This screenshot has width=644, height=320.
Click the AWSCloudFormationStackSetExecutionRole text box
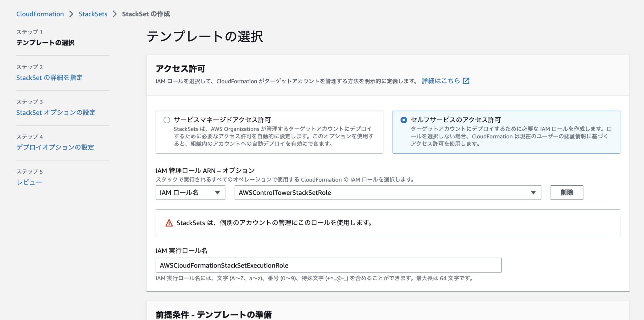click(329, 265)
